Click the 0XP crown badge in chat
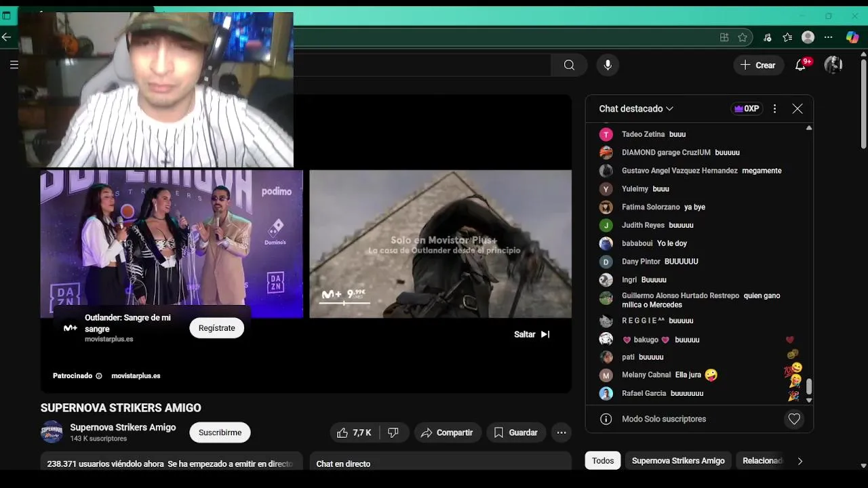 [747, 108]
